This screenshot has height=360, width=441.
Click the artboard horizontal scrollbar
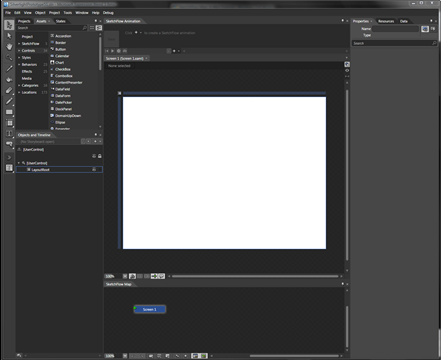pyautogui.click(x=255, y=276)
